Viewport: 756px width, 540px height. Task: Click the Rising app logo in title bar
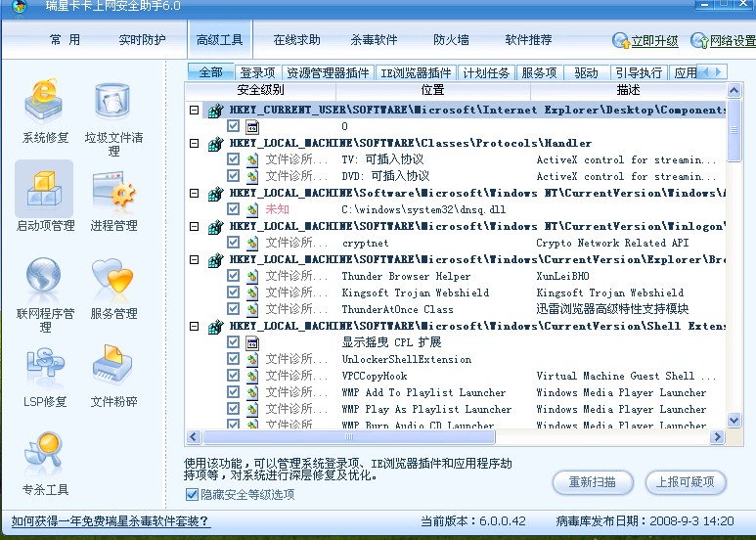click(x=20, y=7)
